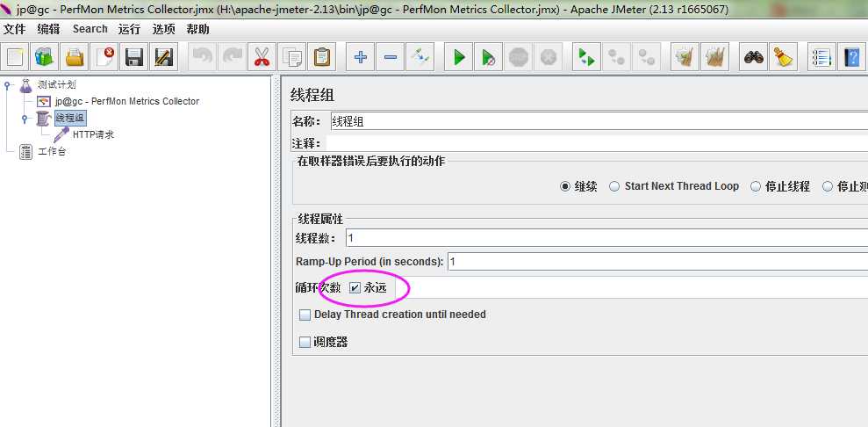Image resolution: width=868 pixels, height=427 pixels.
Task: Collapse all with minus icon
Action: [x=391, y=57]
